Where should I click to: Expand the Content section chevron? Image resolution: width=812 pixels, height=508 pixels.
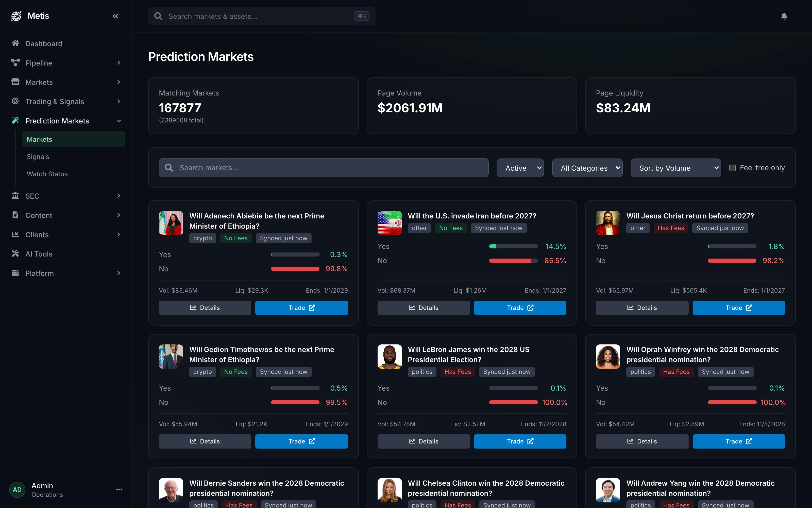[x=119, y=215]
